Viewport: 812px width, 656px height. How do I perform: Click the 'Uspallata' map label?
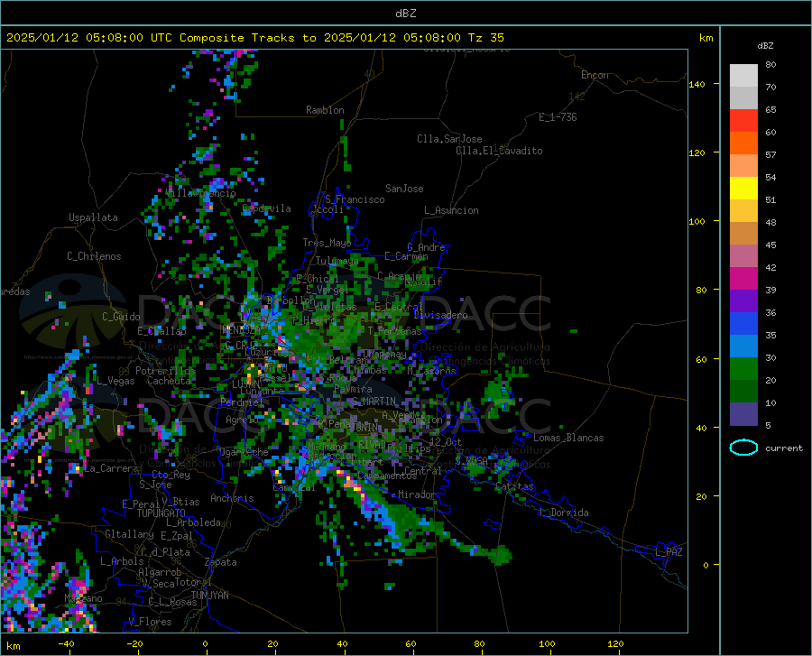[93, 217]
